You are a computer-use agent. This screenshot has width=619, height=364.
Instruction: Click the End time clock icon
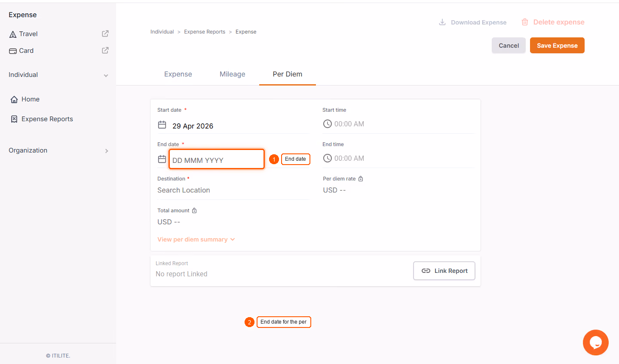point(328,158)
